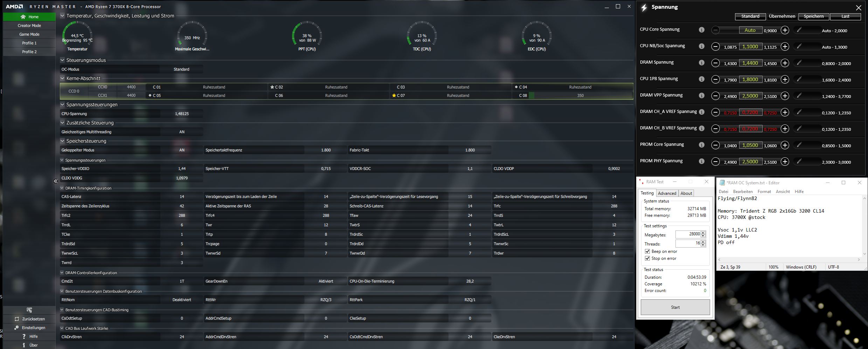Image resolution: width=868 pixels, height=349 pixels.
Task: Click the Zurücksetzen reset icon
Action: click(x=16, y=319)
